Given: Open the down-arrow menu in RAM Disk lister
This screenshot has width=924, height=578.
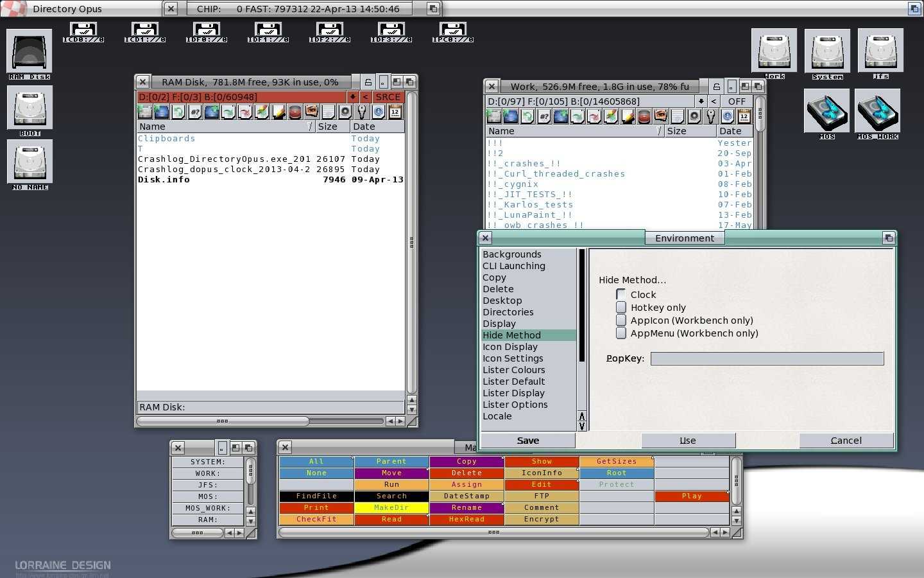Looking at the screenshot, I should (352, 97).
